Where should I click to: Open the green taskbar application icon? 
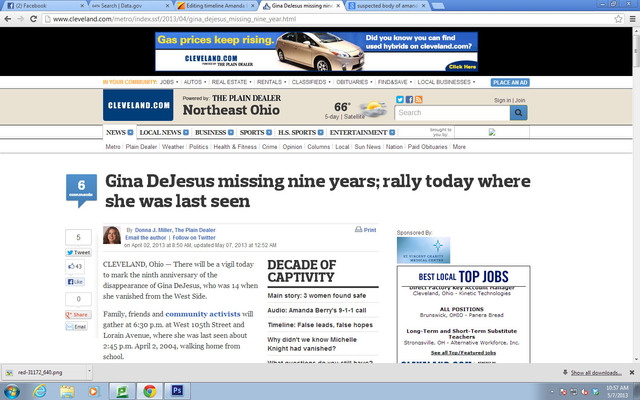pyautogui.click(x=122, y=391)
